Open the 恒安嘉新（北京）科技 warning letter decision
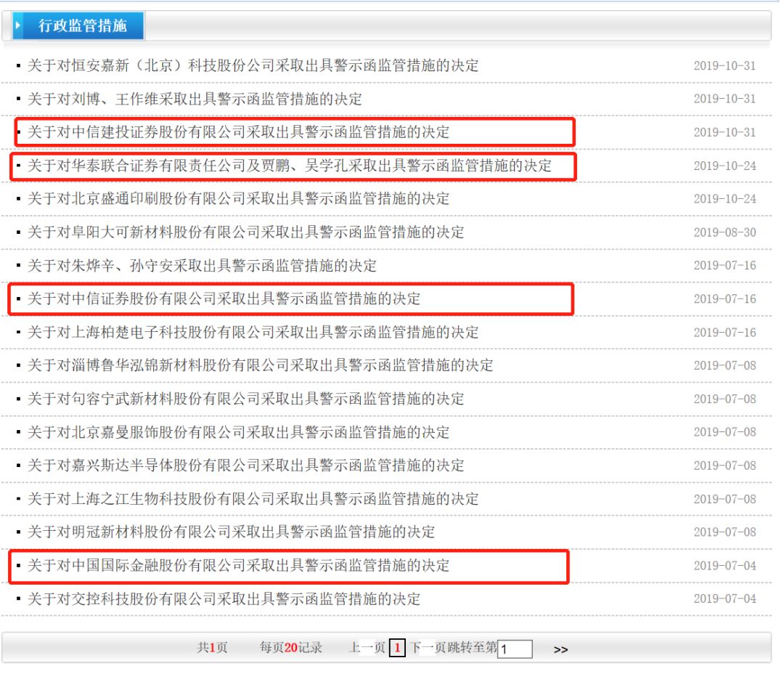 [x=253, y=65]
